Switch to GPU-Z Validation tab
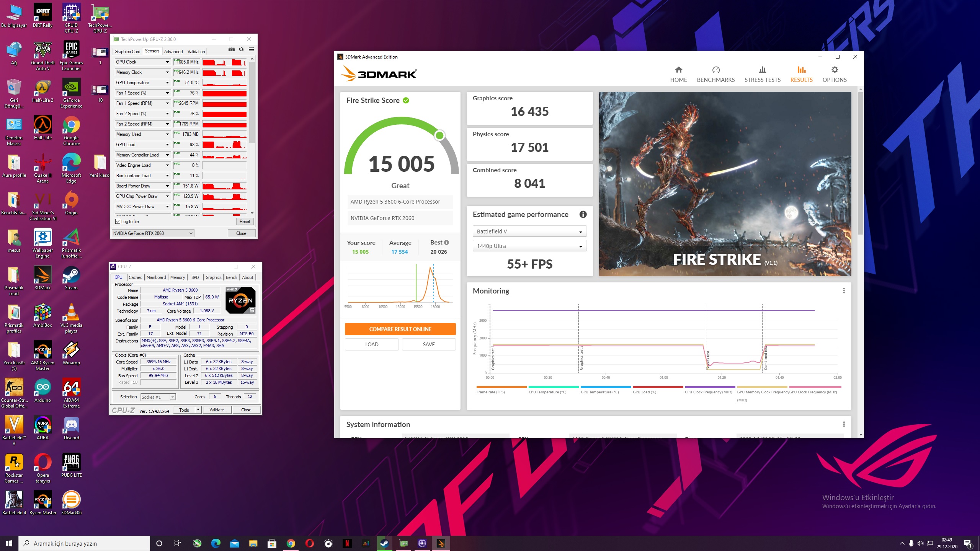This screenshot has width=980, height=551. [x=196, y=52]
